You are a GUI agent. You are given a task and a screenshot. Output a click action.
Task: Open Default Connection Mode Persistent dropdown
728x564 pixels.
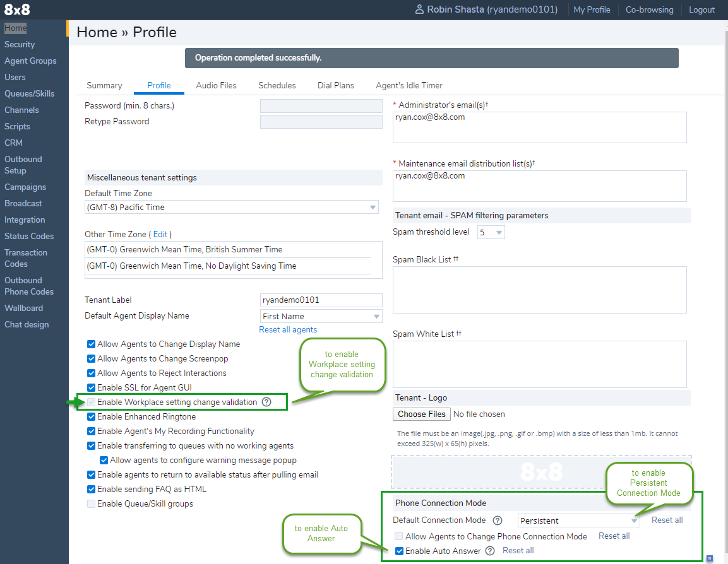(578, 520)
